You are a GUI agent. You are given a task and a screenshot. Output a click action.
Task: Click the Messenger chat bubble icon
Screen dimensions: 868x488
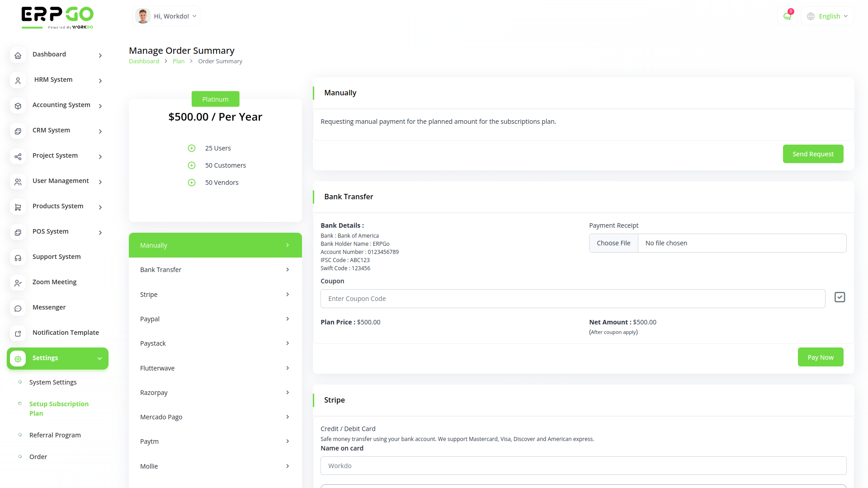click(x=18, y=308)
